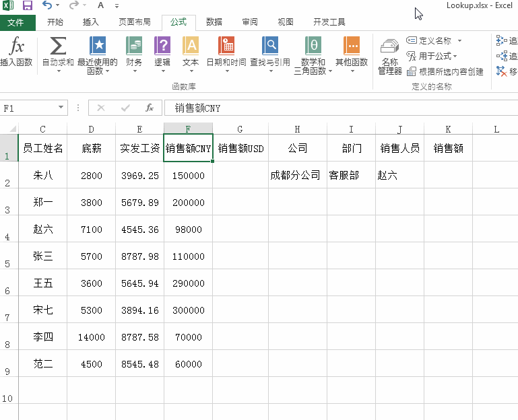Open the Name Manager icon
This screenshot has height=420, width=518.
coord(390,46)
